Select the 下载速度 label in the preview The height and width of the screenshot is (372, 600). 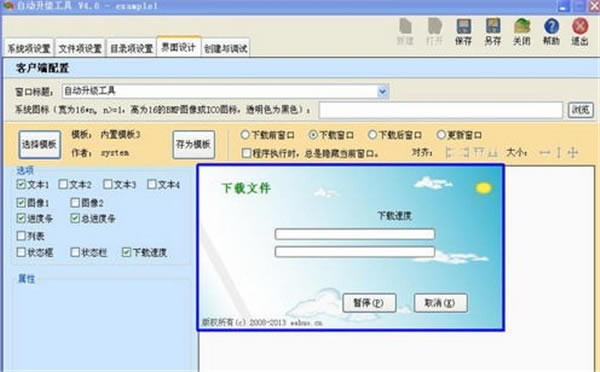tap(394, 215)
